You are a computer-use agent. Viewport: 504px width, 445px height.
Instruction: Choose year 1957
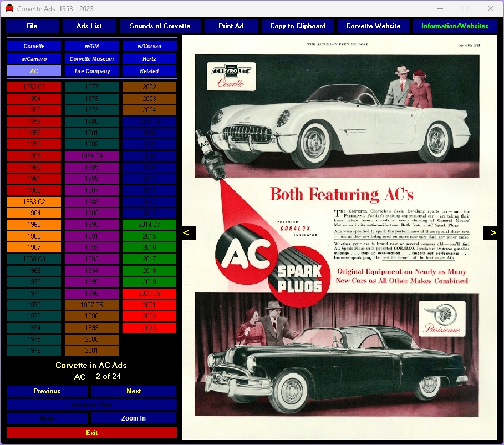pyautogui.click(x=34, y=133)
